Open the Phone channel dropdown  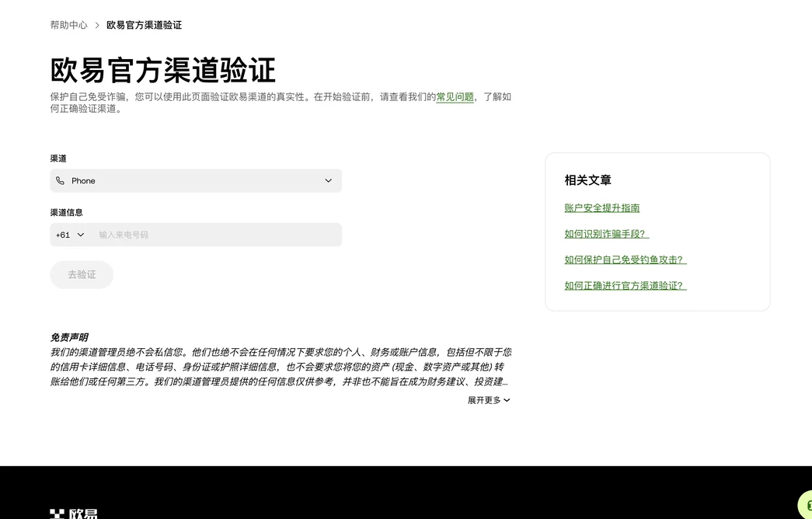(x=196, y=181)
